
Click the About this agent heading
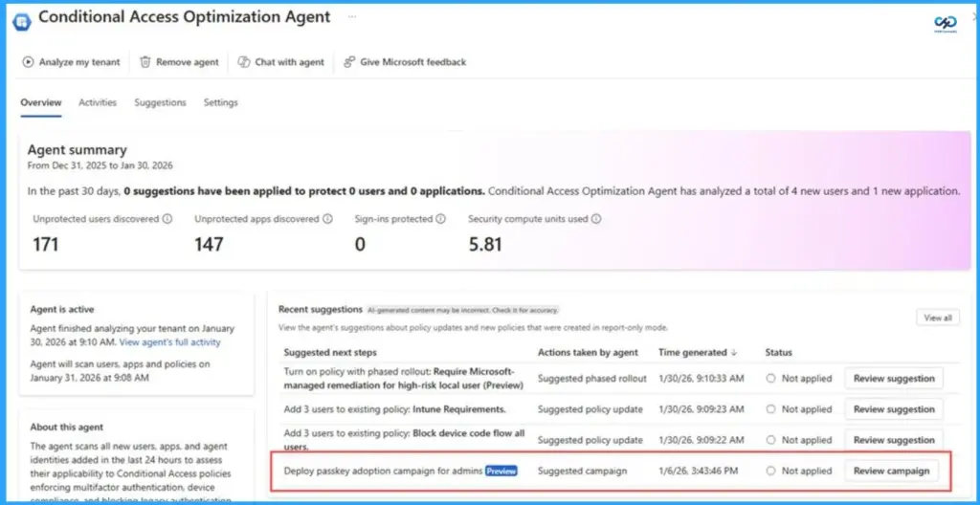click(67, 428)
